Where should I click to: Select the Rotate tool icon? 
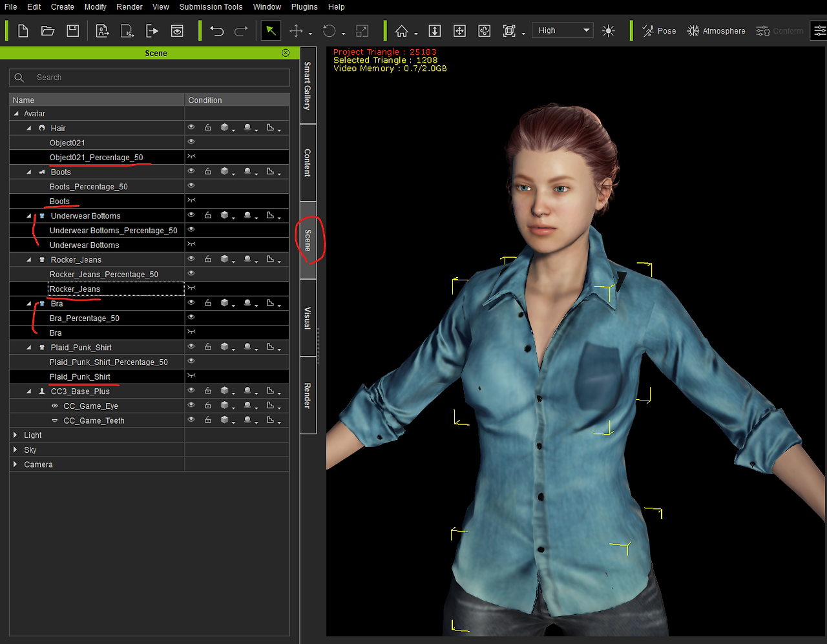[x=330, y=31]
